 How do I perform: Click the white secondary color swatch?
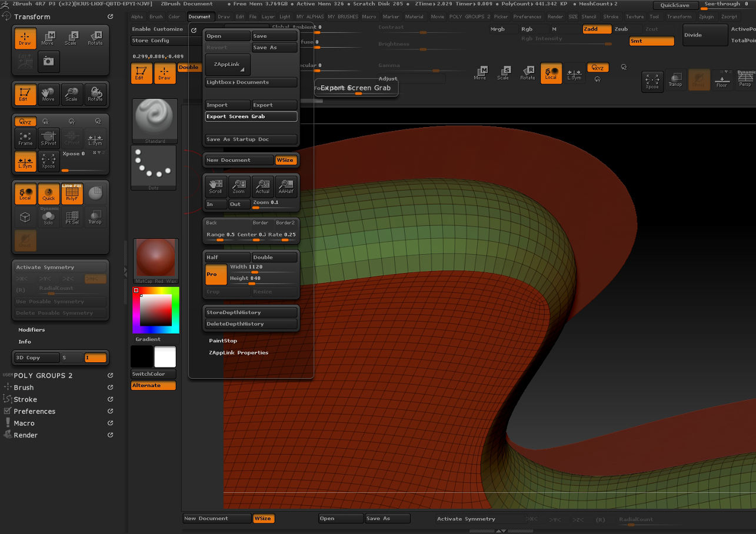coord(165,357)
